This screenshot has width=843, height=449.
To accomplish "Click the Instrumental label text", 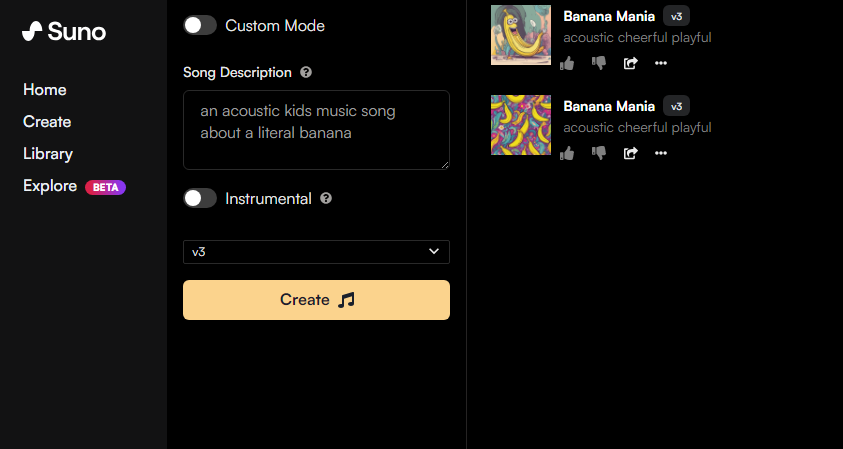I will 268,199.
